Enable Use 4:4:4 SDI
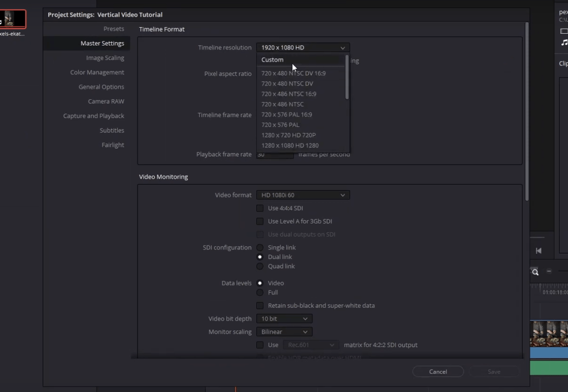568x392 pixels. tap(260, 208)
